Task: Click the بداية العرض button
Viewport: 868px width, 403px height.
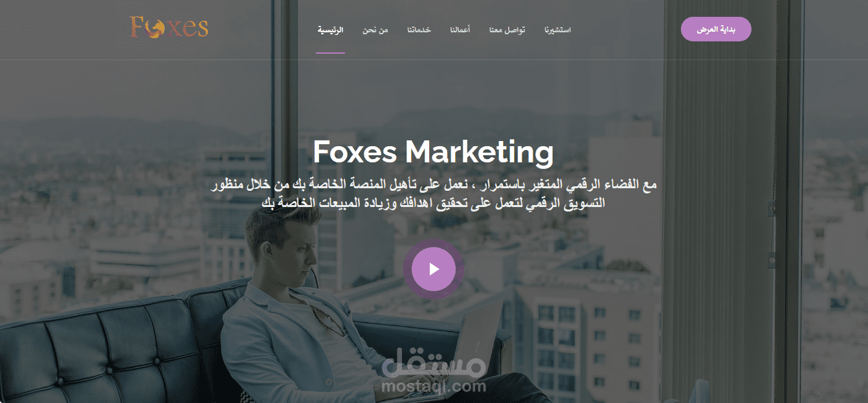Action: coord(716,29)
